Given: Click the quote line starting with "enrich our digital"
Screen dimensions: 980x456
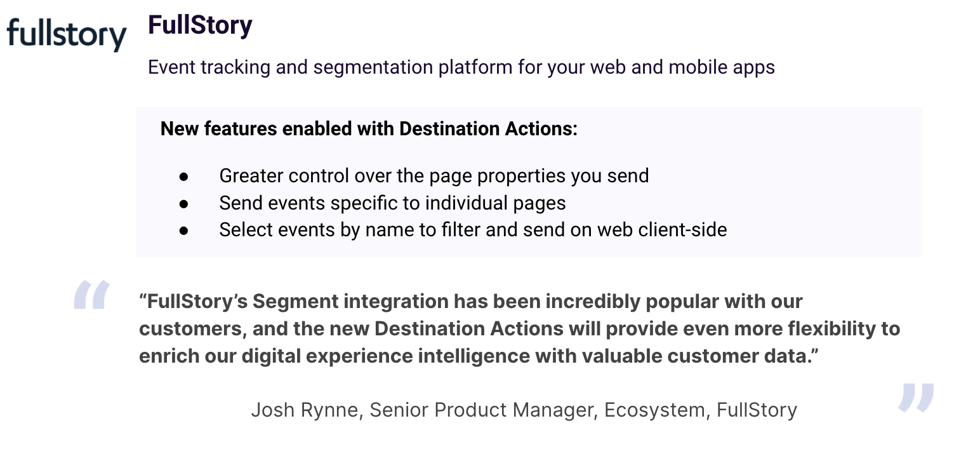Looking at the screenshot, I should pyautogui.click(x=479, y=356).
